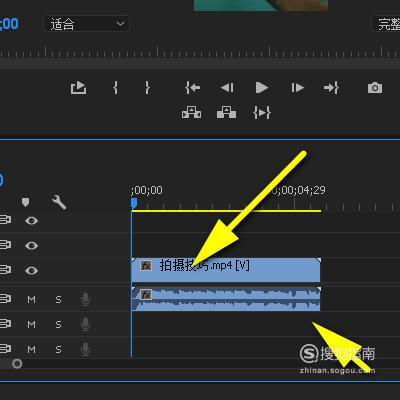Screen dimensions: 400x400
Task: Toggle sync lock on the middle audio track
Action: pos(5,324)
